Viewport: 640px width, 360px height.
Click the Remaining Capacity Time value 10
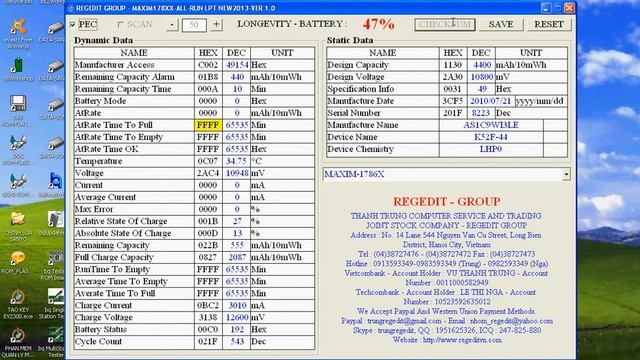(x=236, y=89)
